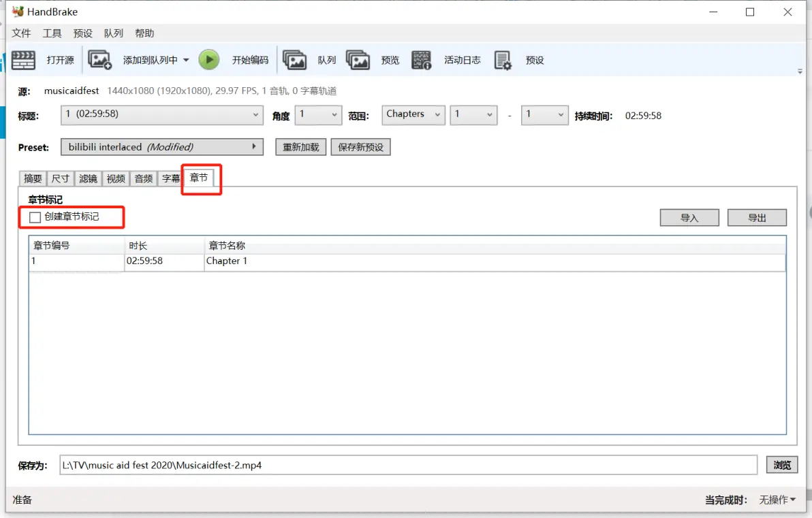Open the Activity Log icon
The width and height of the screenshot is (812, 518).
(x=421, y=60)
